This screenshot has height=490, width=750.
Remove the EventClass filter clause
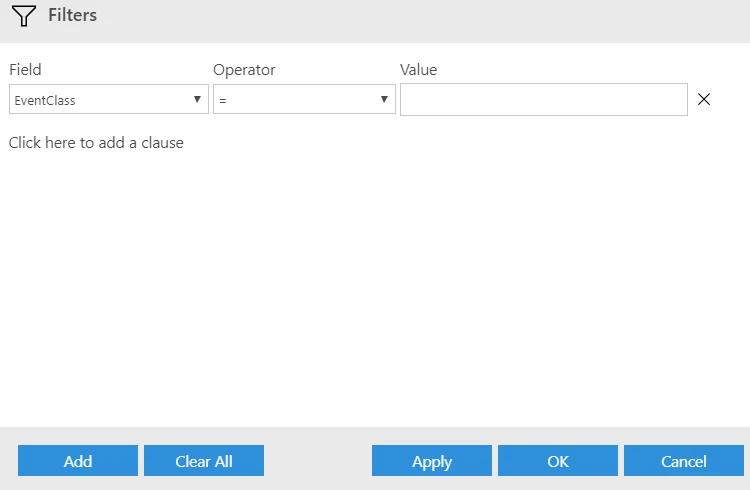point(704,99)
